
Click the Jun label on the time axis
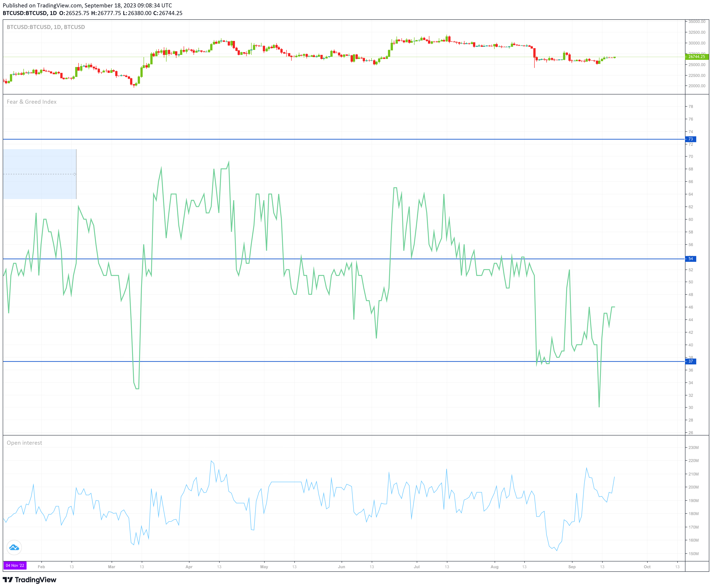[x=342, y=567]
